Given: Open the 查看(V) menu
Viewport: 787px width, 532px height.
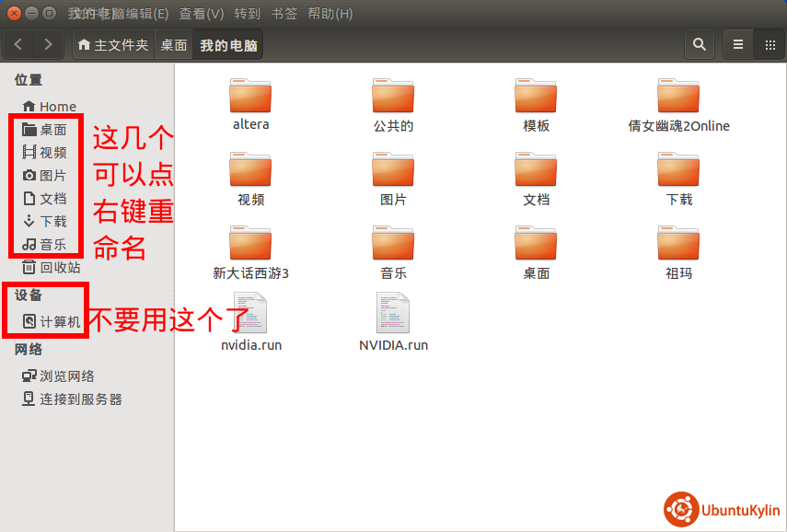Looking at the screenshot, I should pos(202,14).
